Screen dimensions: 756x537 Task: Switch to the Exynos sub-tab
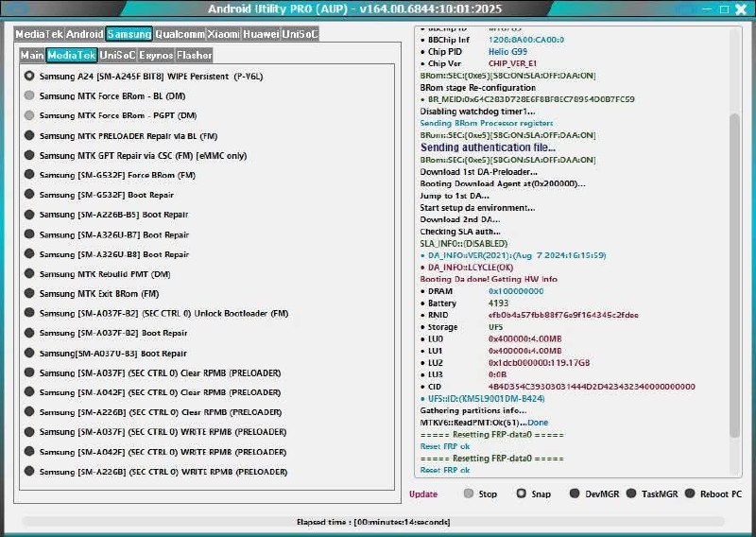click(x=156, y=55)
